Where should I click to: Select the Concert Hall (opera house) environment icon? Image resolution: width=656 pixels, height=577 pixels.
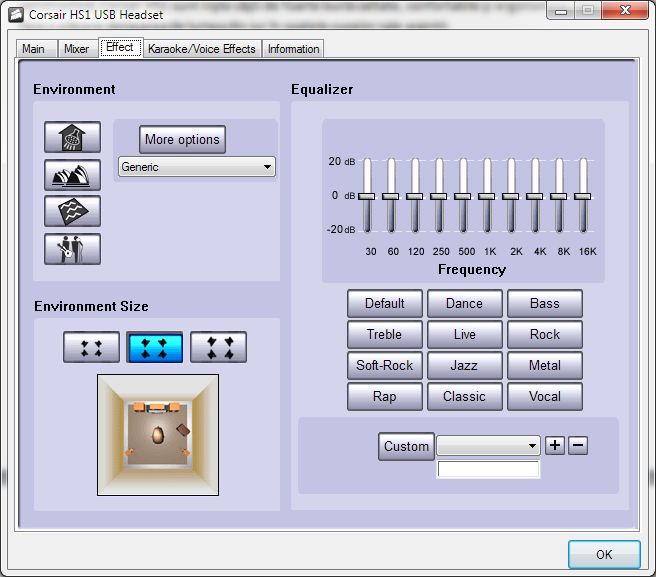pyautogui.click(x=72, y=175)
